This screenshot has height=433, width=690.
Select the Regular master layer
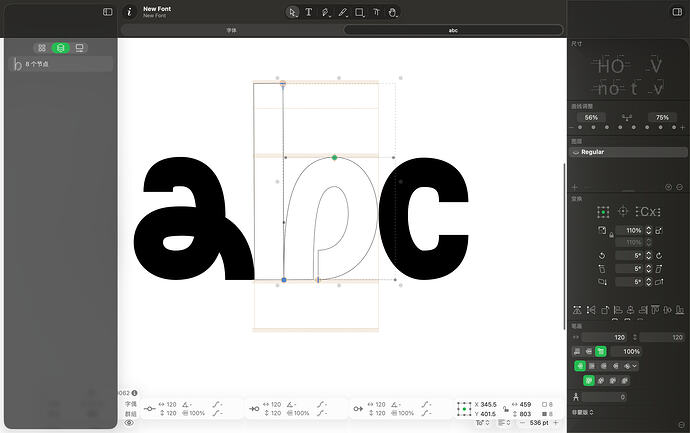628,152
